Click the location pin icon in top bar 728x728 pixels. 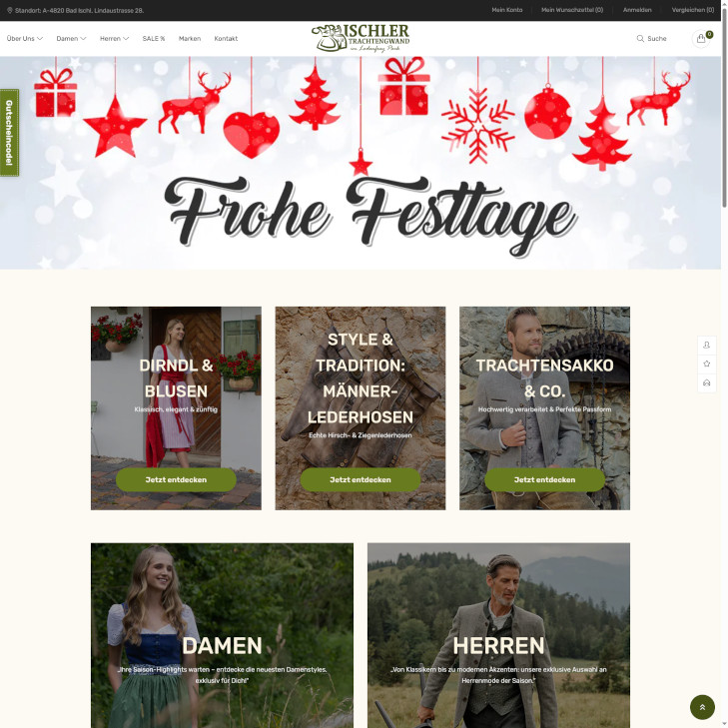[x=10, y=10]
